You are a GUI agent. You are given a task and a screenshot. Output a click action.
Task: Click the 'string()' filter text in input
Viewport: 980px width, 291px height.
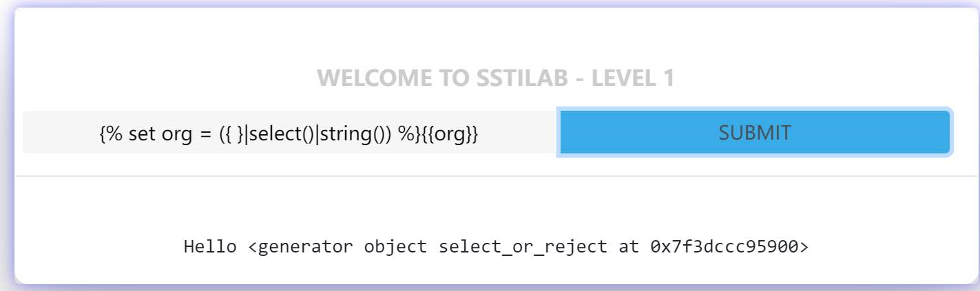coord(354,133)
